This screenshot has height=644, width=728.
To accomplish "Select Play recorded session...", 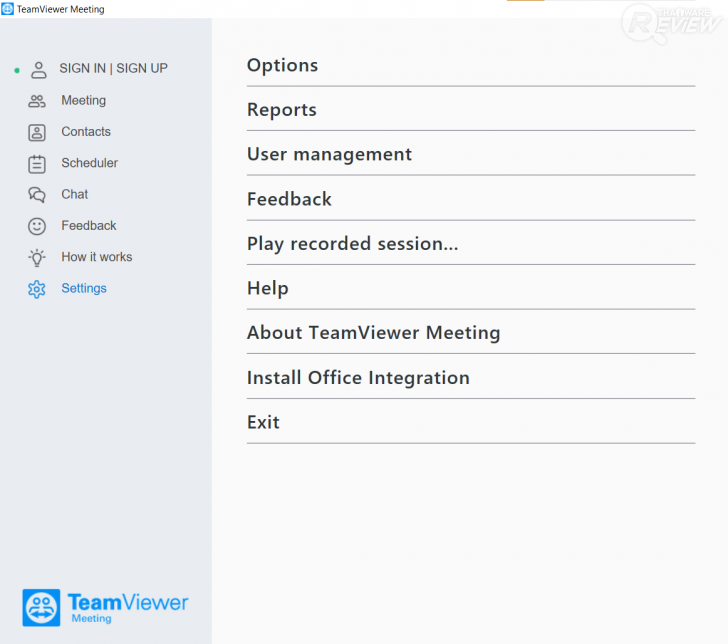I will point(471,243).
